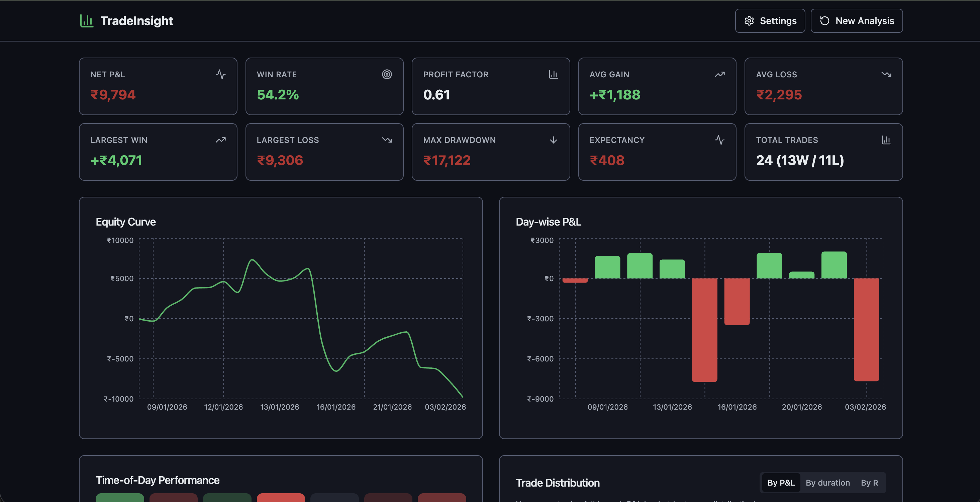Image resolution: width=980 pixels, height=502 pixels.
Task: Open Settings from the top bar
Action: (x=770, y=21)
